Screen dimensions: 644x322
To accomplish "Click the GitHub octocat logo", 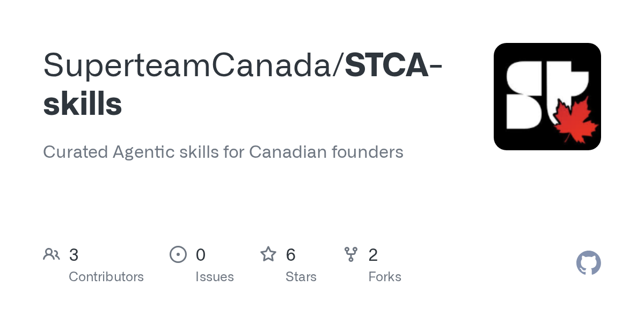I will (589, 263).
